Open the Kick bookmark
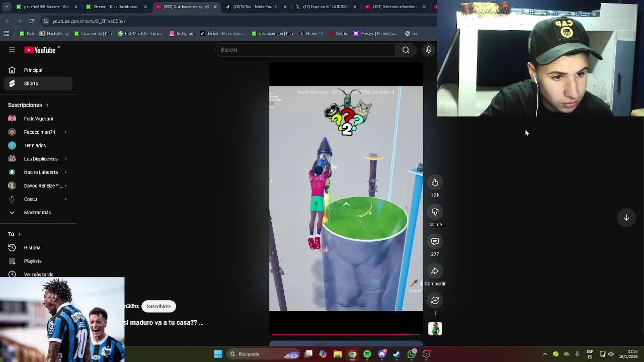644x362 pixels. [27, 34]
